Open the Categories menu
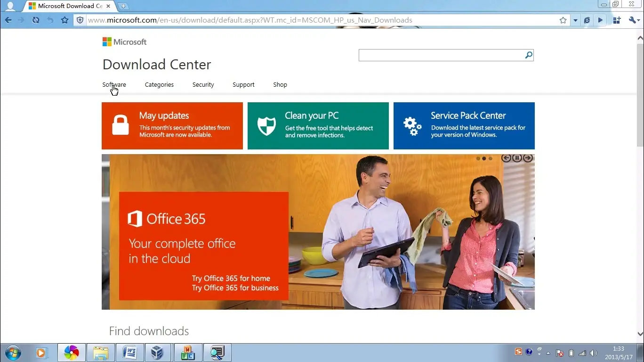This screenshot has height=362, width=644. click(x=159, y=85)
